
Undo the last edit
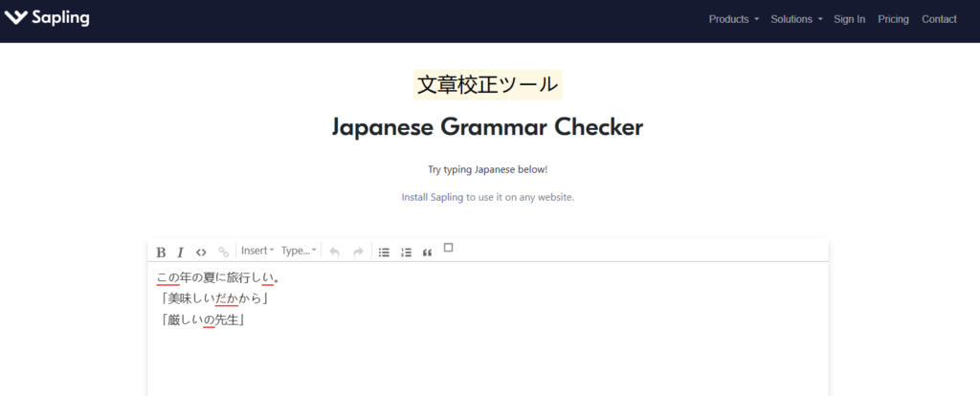click(x=334, y=253)
